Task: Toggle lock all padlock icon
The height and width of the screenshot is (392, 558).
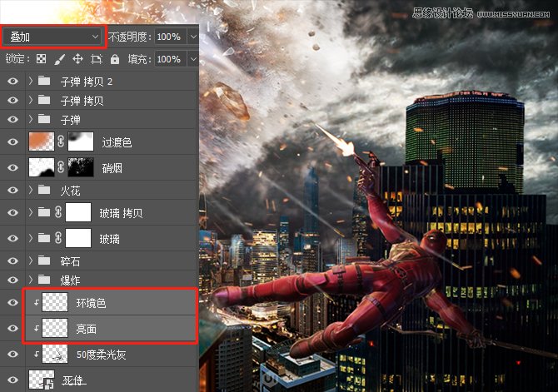Action: tap(115, 59)
